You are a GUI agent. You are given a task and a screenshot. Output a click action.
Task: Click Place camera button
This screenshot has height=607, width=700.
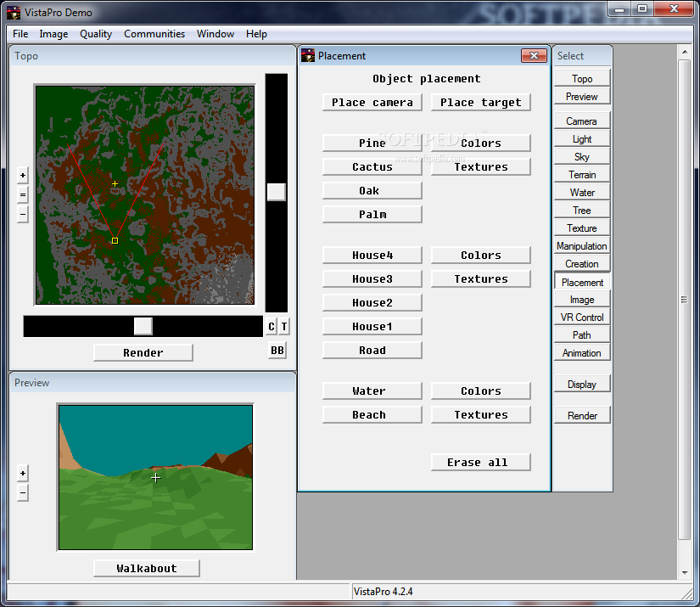pyautogui.click(x=372, y=102)
